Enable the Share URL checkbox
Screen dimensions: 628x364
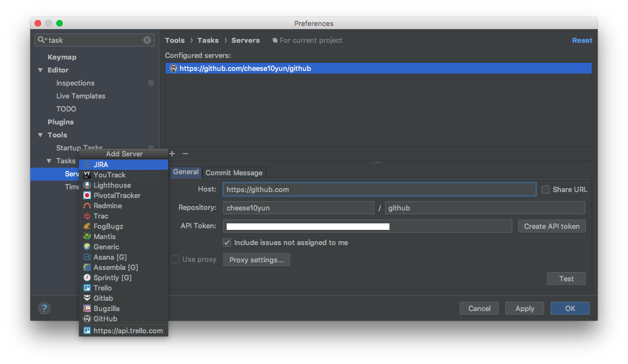point(545,190)
